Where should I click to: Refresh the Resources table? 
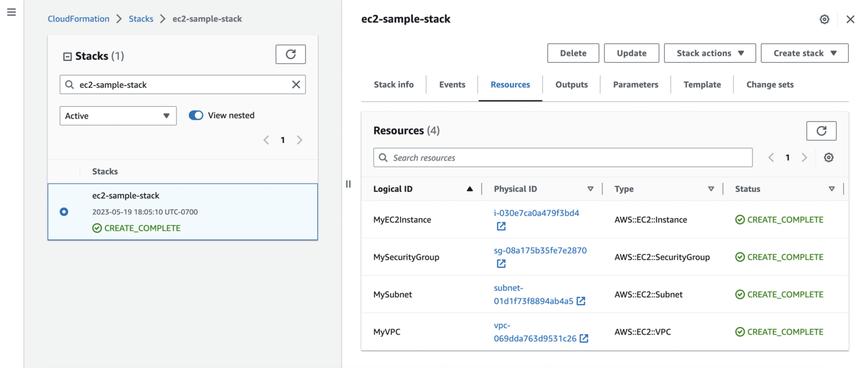click(821, 130)
